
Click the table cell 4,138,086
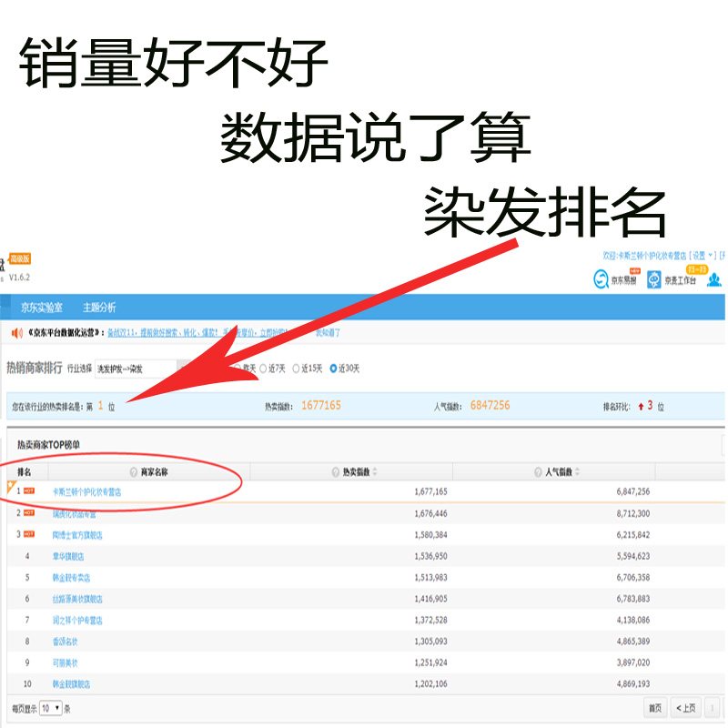pos(633,621)
